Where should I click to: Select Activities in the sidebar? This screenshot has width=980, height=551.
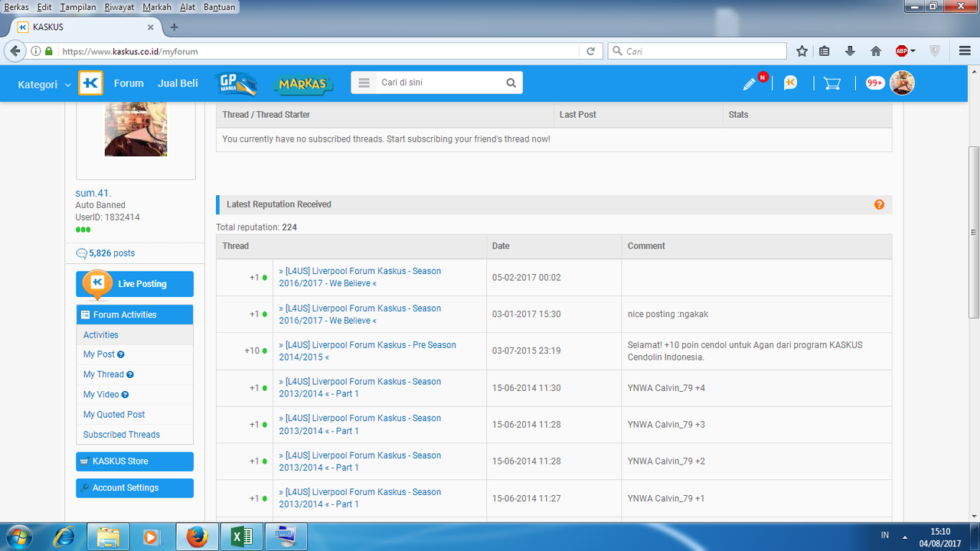point(101,335)
